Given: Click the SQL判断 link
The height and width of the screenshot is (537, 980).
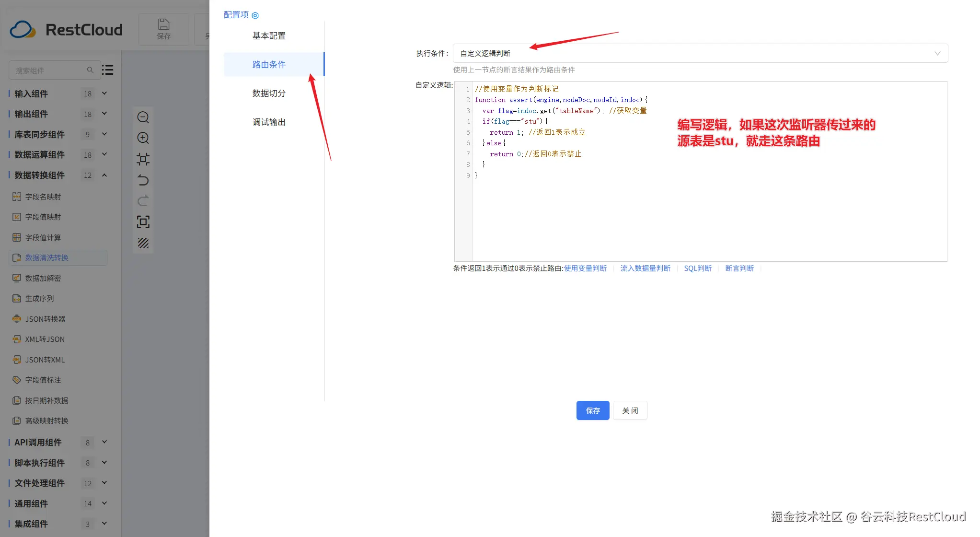Looking at the screenshot, I should (698, 268).
